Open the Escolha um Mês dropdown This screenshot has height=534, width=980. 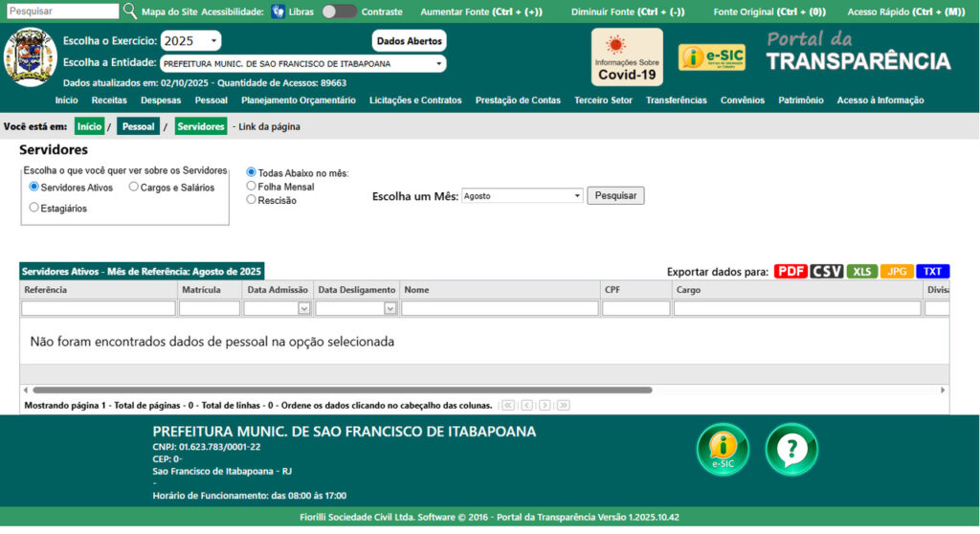coord(522,195)
